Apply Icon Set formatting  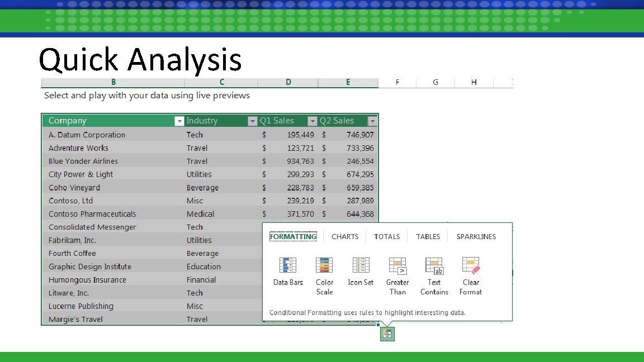(361, 271)
